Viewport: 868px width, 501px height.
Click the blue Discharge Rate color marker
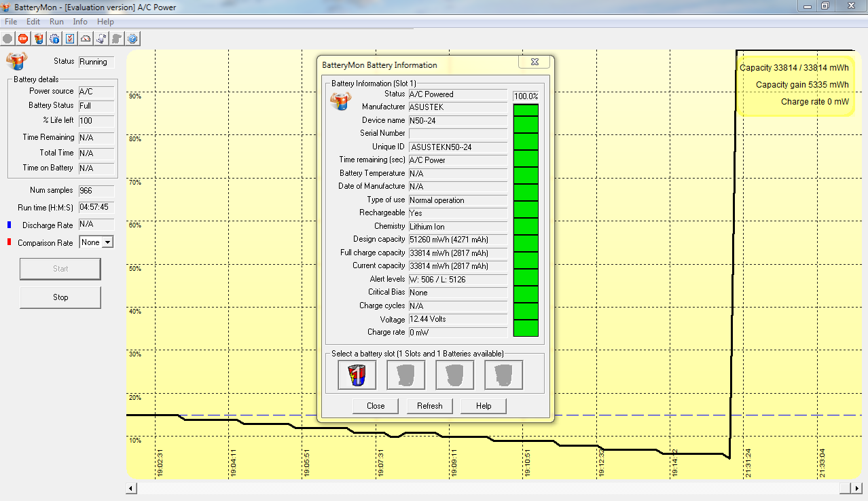[x=10, y=225]
